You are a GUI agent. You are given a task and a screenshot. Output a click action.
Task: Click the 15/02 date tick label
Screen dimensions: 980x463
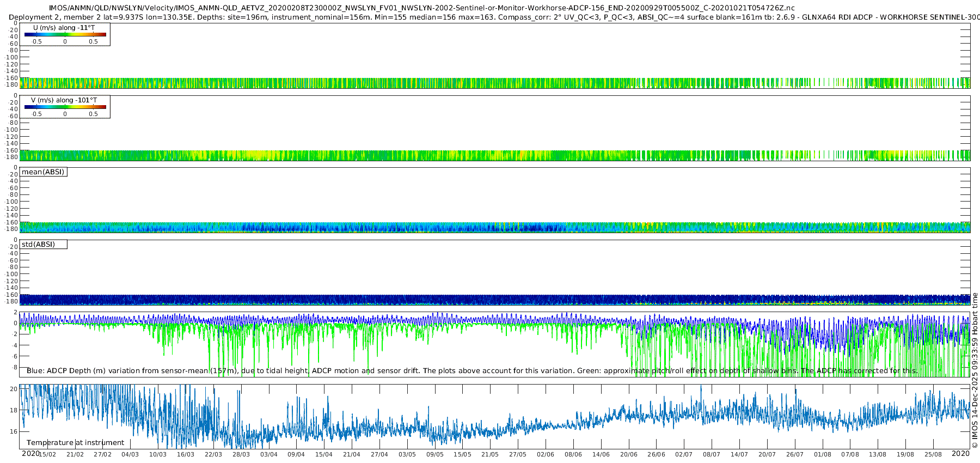point(47,454)
